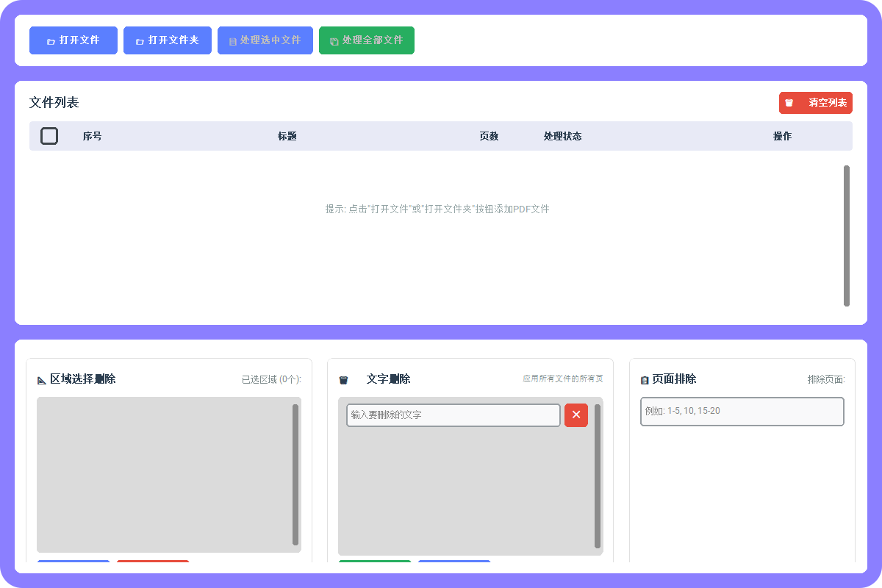This screenshot has width=882, height=588.
Task: Click the folder icon on 打开文件 button
Action: point(51,41)
